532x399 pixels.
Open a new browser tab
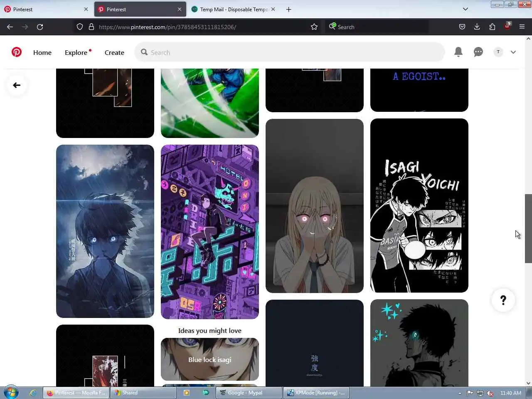(x=288, y=9)
